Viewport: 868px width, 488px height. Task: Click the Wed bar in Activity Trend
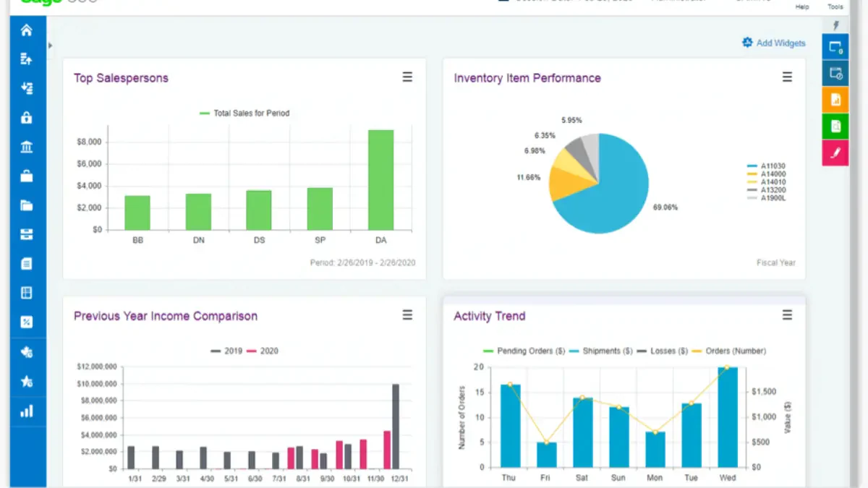[728, 417]
